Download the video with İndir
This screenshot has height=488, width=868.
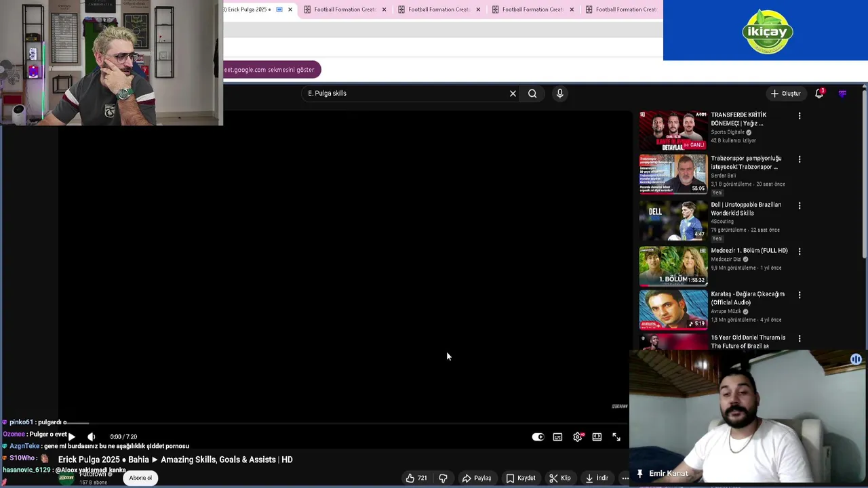point(597,478)
